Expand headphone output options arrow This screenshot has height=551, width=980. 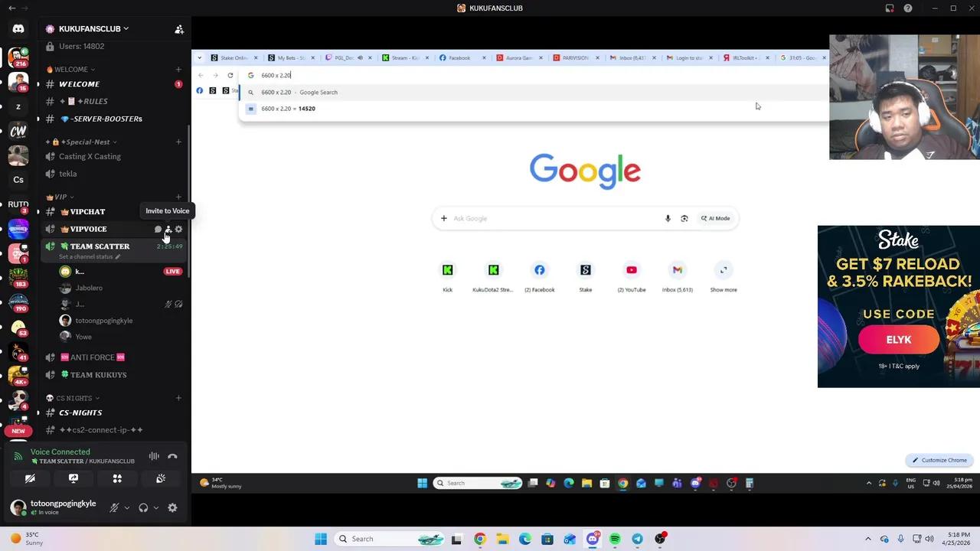156,507
